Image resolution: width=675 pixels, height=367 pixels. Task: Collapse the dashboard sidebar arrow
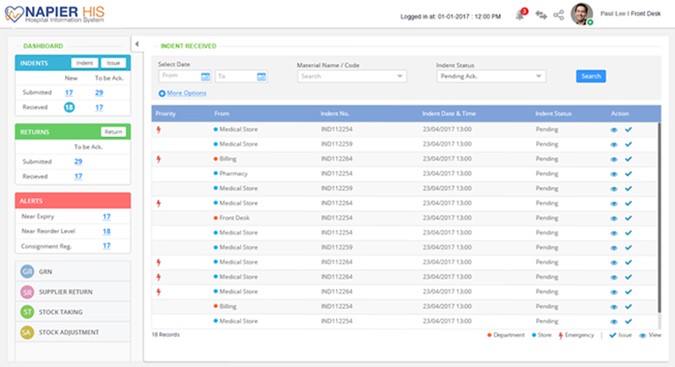tap(137, 44)
